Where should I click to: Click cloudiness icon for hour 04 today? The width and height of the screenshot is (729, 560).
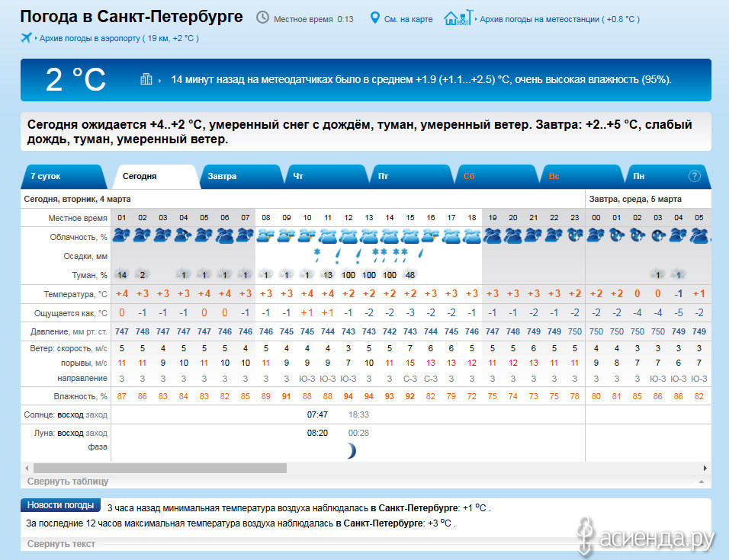(x=183, y=236)
